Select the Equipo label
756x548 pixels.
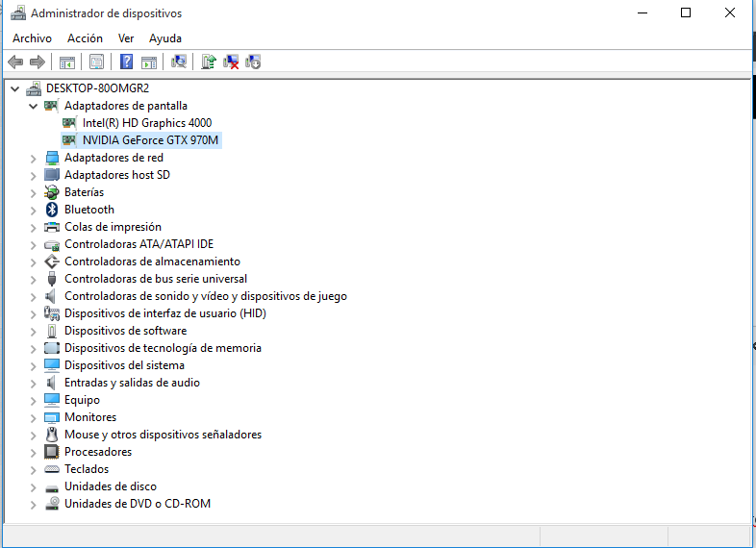pos(82,400)
